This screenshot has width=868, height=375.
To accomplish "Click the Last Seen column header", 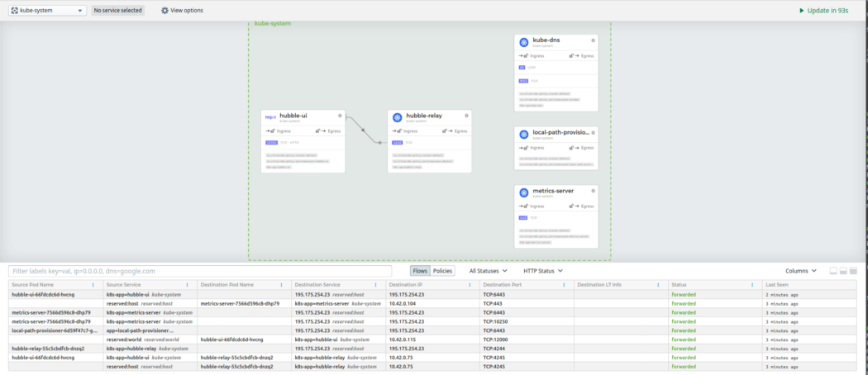I will click(x=810, y=285).
